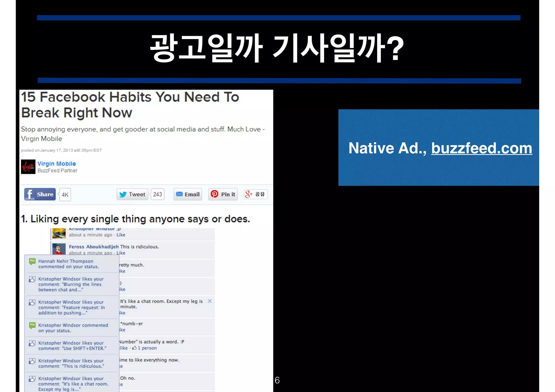Screen dimensions: 555x392
Task: Click the 243 tweet count
Action: (x=157, y=194)
